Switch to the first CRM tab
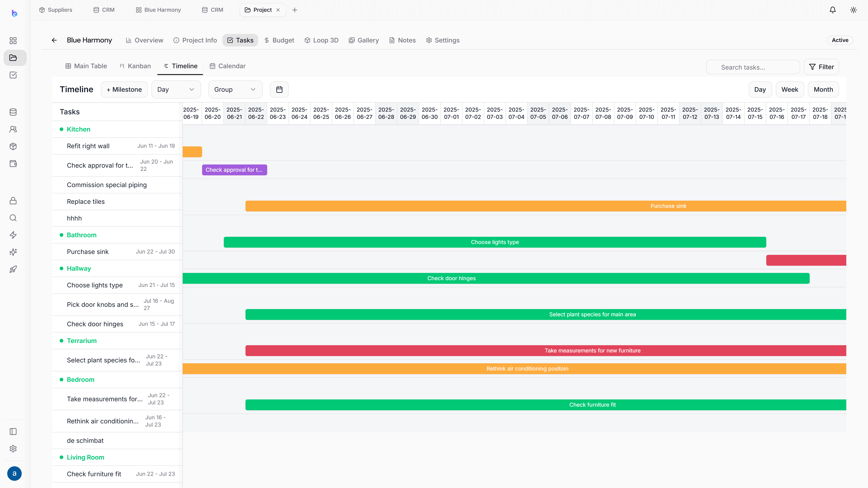 coord(104,10)
